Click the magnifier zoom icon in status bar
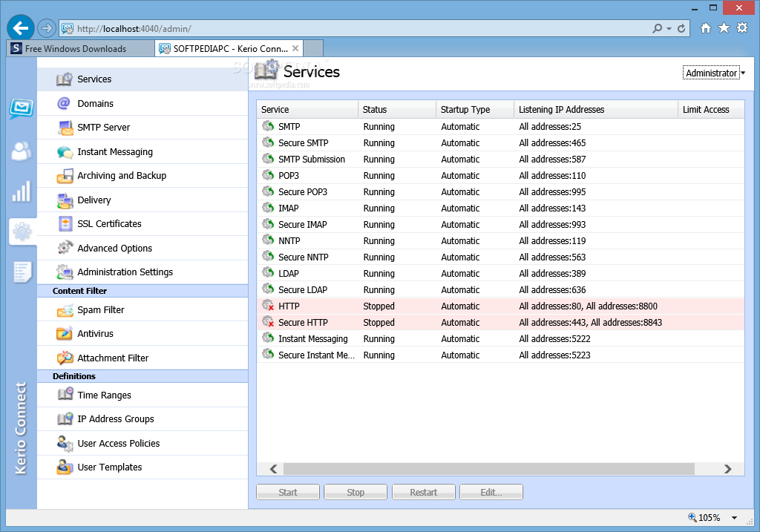Viewport: 760px width, 532px height. pyautogui.click(x=692, y=517)
